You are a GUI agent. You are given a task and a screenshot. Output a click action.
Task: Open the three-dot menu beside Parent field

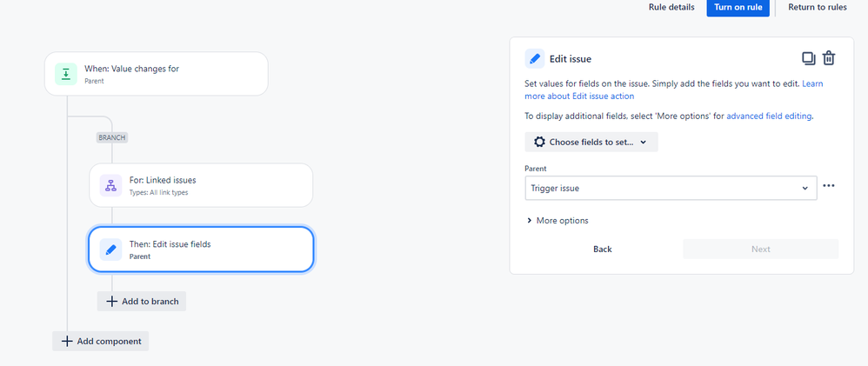tap(829, 185)
